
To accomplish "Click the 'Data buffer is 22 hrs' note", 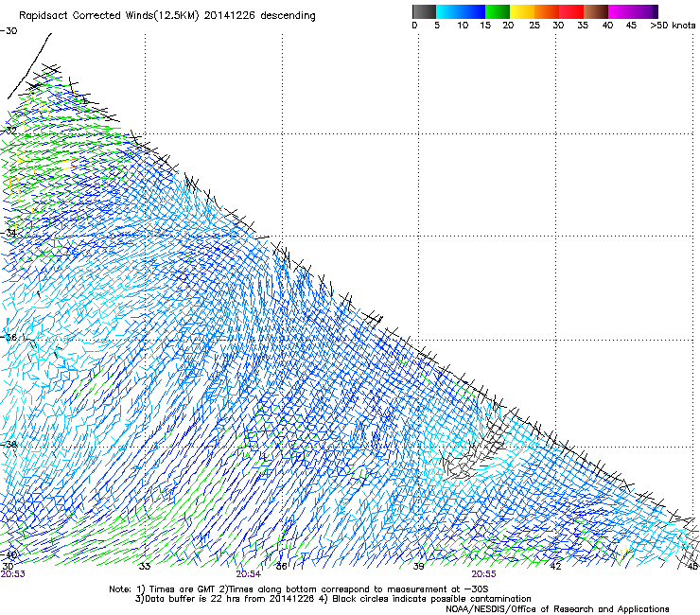I will [333, 599].
